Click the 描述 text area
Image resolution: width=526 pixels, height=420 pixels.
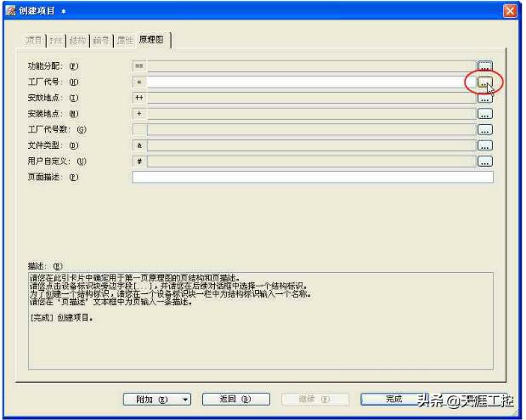(x=261, y=321)
